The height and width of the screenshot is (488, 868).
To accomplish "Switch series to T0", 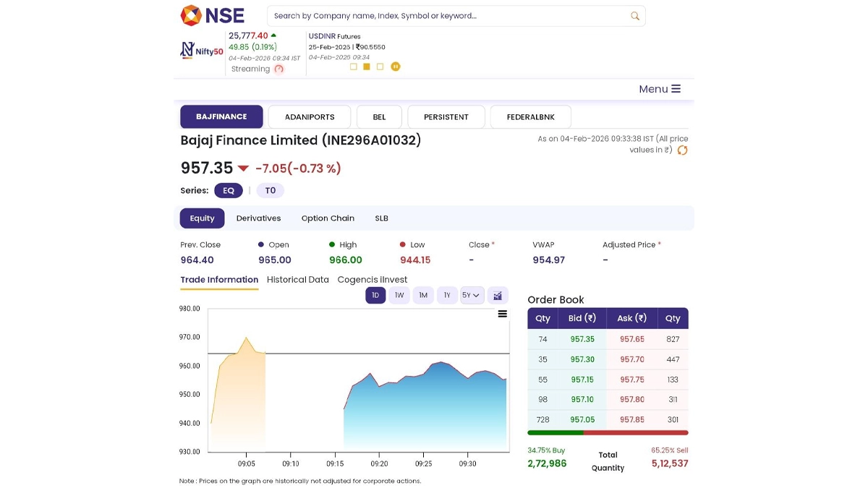I will [x=270, y=191].
